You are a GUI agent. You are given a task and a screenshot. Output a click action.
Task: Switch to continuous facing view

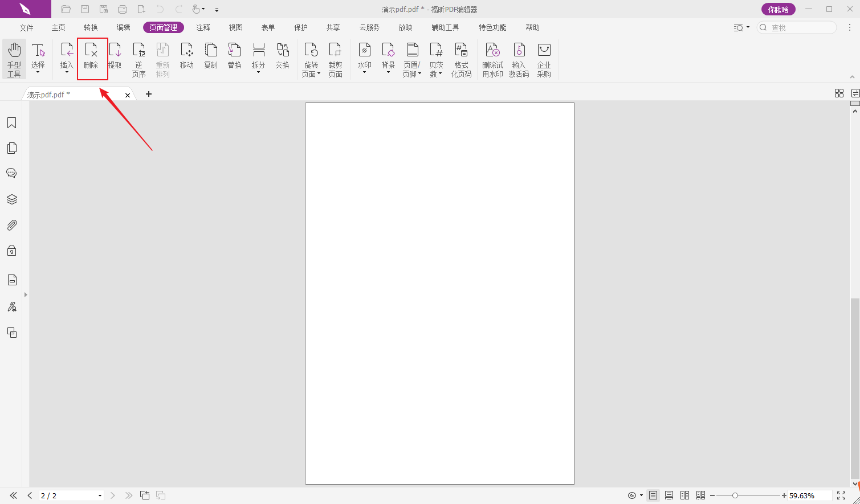pos(700,495)
